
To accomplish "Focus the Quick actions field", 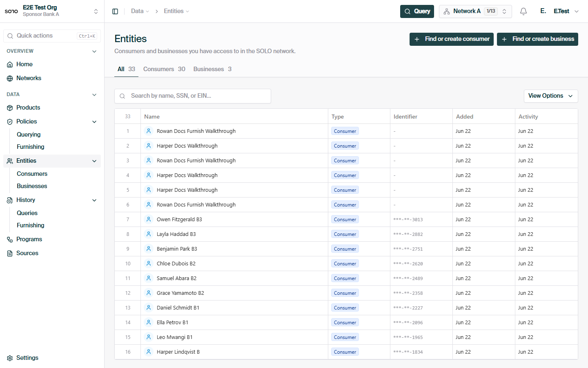I will point(52,36).
